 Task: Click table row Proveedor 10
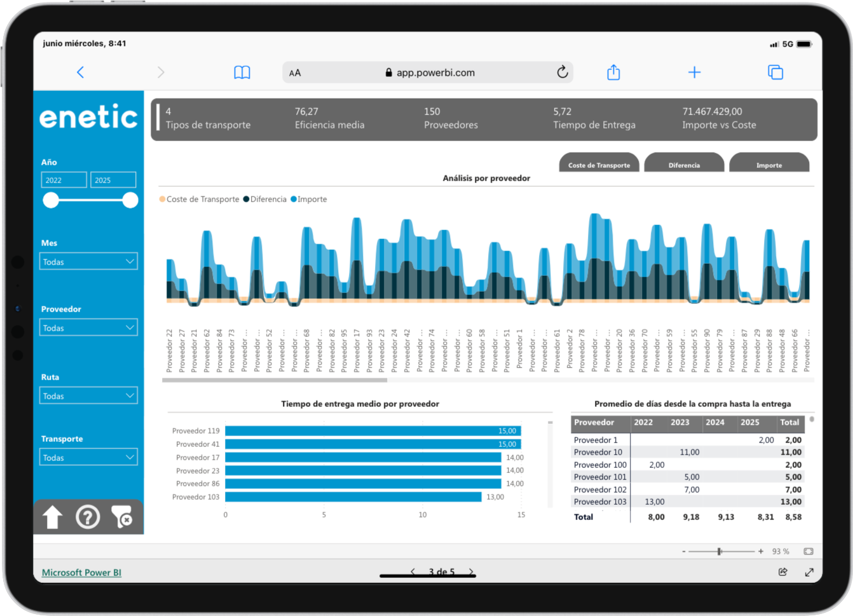tap(687, 452)
